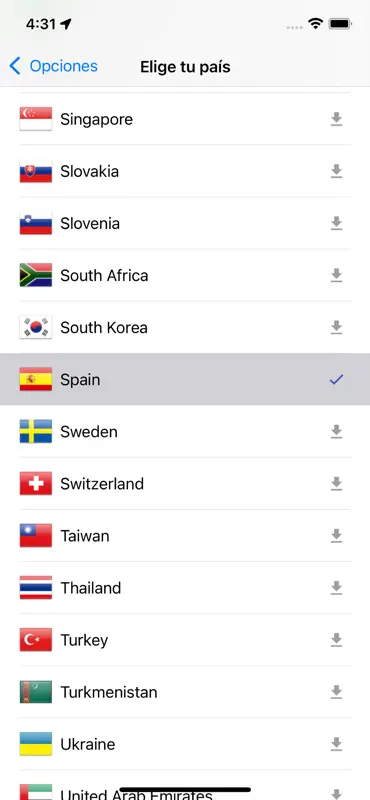
Task: Go back to Opciones
Action: (x=53, y=66)
